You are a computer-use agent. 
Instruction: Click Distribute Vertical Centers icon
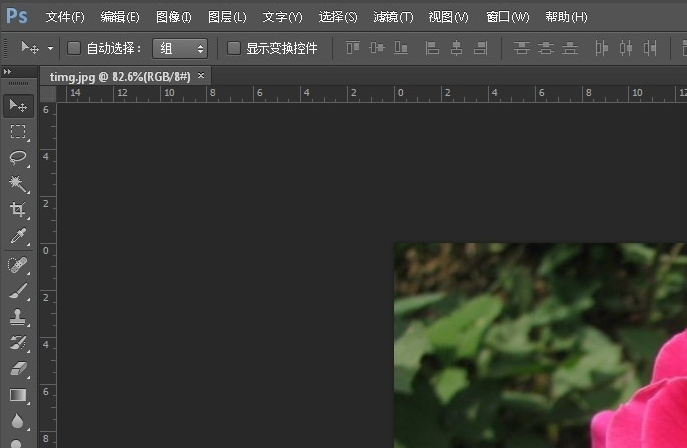tap(546, 48)
